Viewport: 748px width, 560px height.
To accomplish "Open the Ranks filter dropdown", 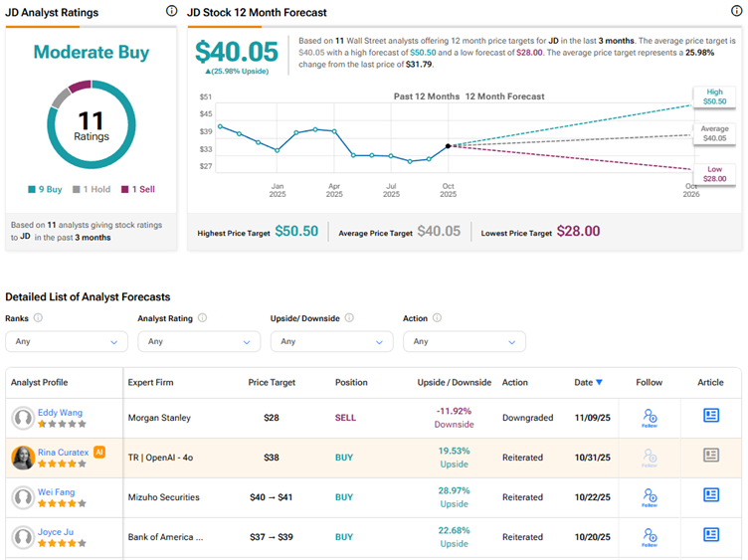I will (x=67, y=341).
